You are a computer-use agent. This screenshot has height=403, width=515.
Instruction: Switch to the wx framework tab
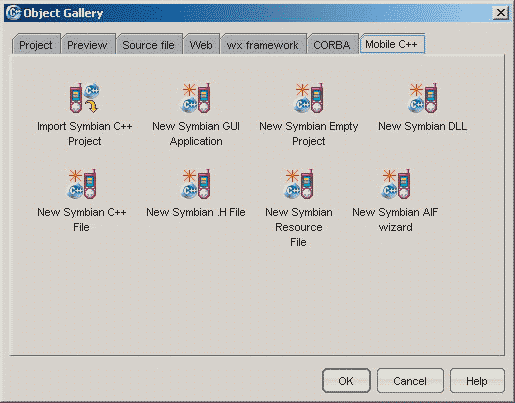(263, 45)
